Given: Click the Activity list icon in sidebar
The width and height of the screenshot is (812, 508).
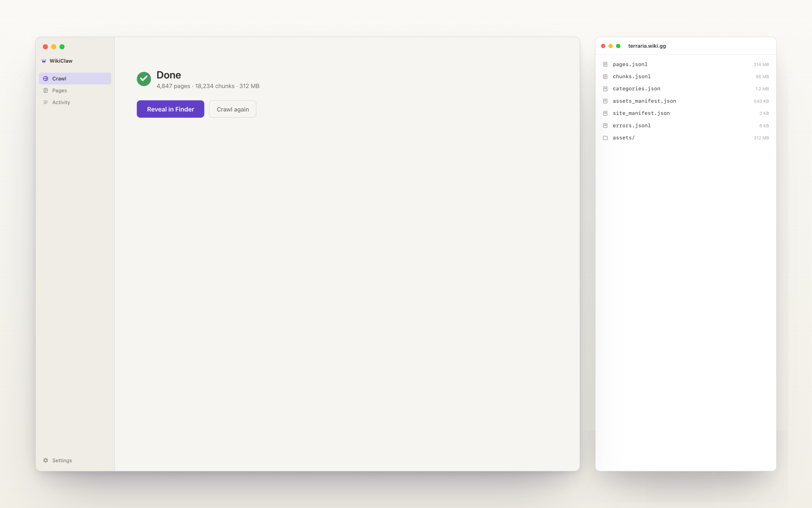Looking at the screenshot, I should [x=46, y=102].
